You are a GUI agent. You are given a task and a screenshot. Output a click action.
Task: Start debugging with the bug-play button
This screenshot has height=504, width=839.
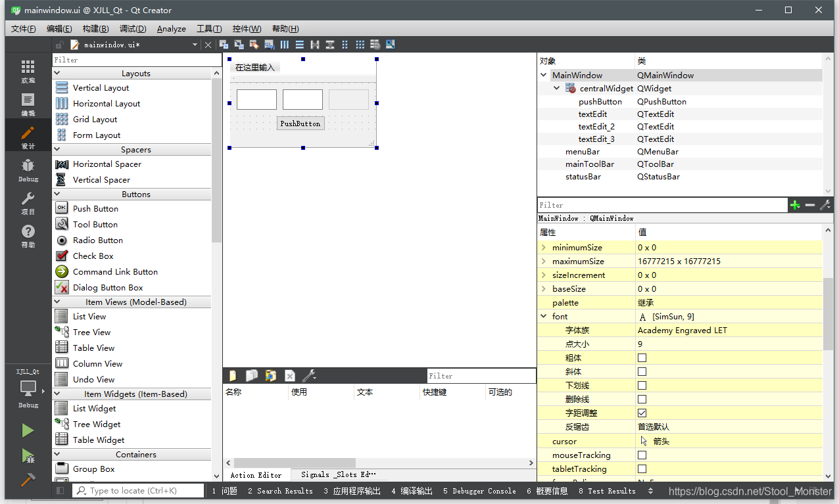(28, 455)
